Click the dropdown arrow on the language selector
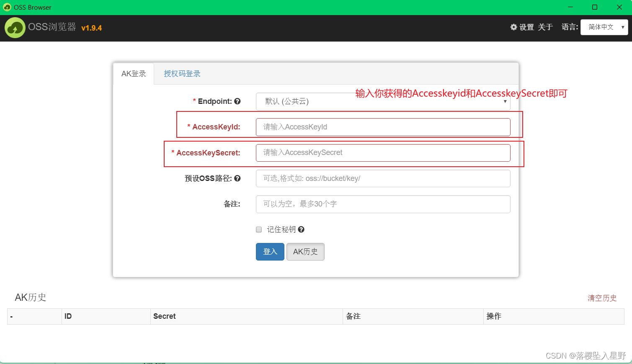Screen dimensions: 632x364 point(623,26)
